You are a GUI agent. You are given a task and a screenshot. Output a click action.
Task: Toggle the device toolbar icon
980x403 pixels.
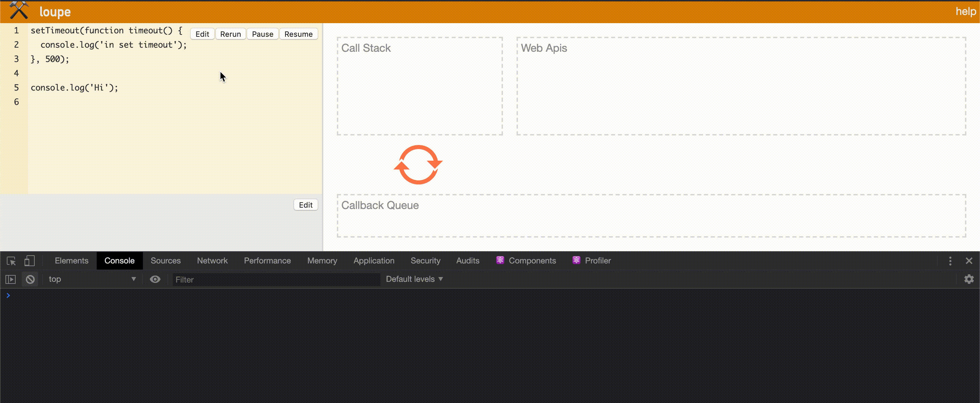click(29, 261)
